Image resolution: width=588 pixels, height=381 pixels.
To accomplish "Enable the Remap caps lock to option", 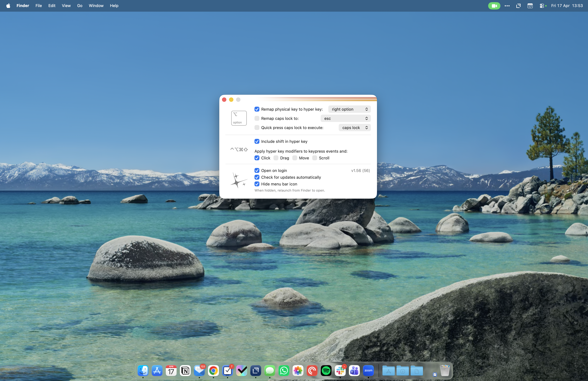I will click(257, 118).
